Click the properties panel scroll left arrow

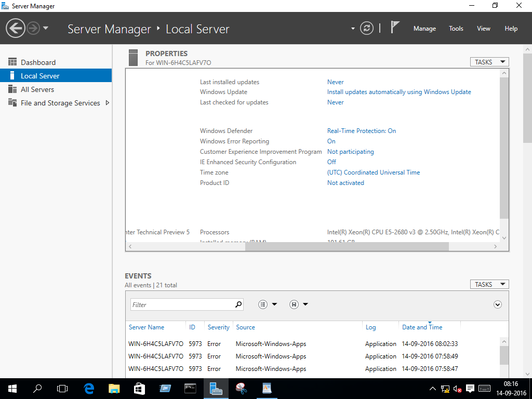[x=130, y=247]
